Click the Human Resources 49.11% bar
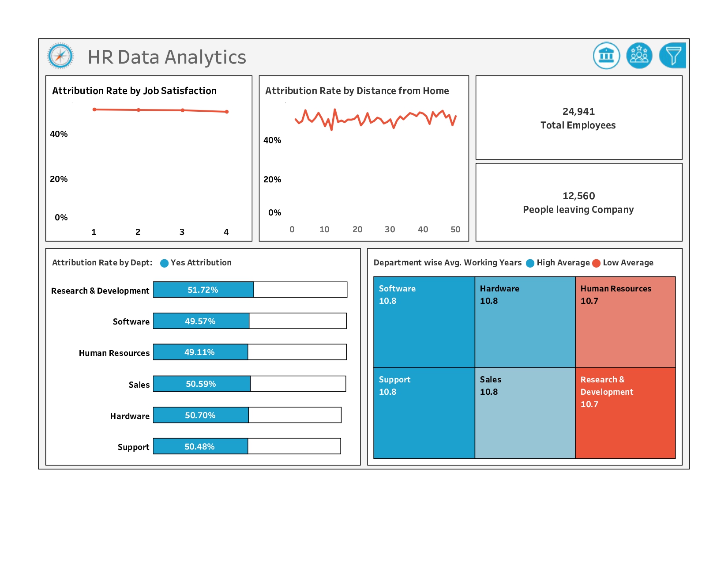This screenshot has height=563, width=728. [x=200, y=352]
